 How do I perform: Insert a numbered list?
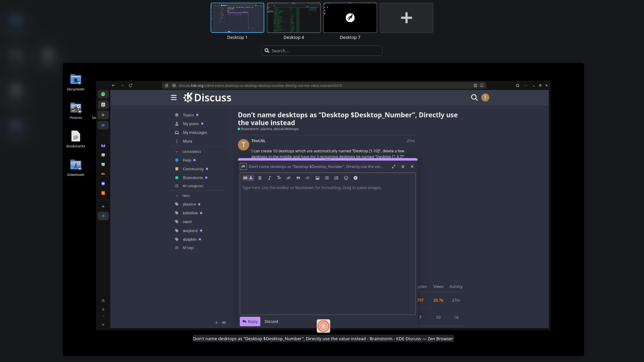tap(336, 178)
